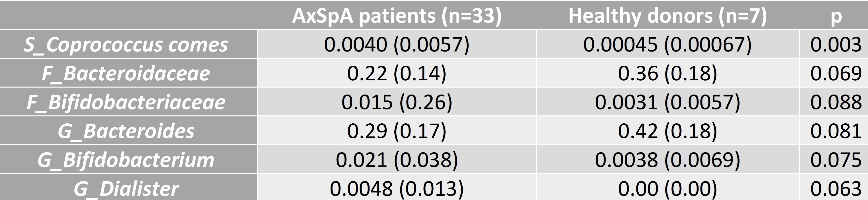Image resolution: width=868 pixels, height=200 pixels.
Task: Click the p column header
Action: click(836, 15)
